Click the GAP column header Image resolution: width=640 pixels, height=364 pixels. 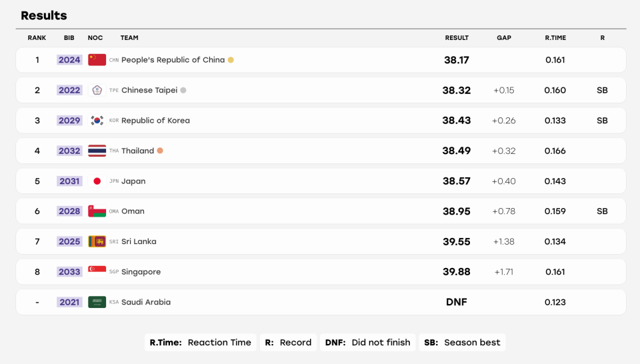click(x=504, y=37)
